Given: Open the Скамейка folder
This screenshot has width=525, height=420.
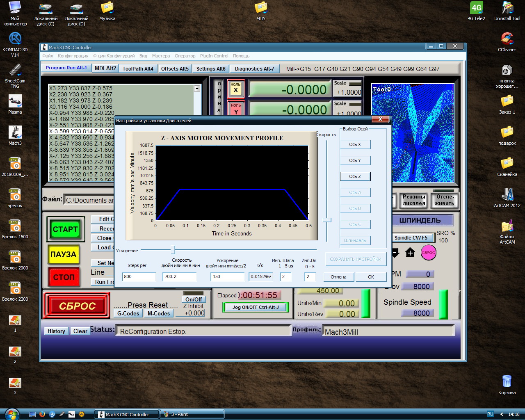Looking at the screenshot, I should pyautogui.click(x=507, y=167).
